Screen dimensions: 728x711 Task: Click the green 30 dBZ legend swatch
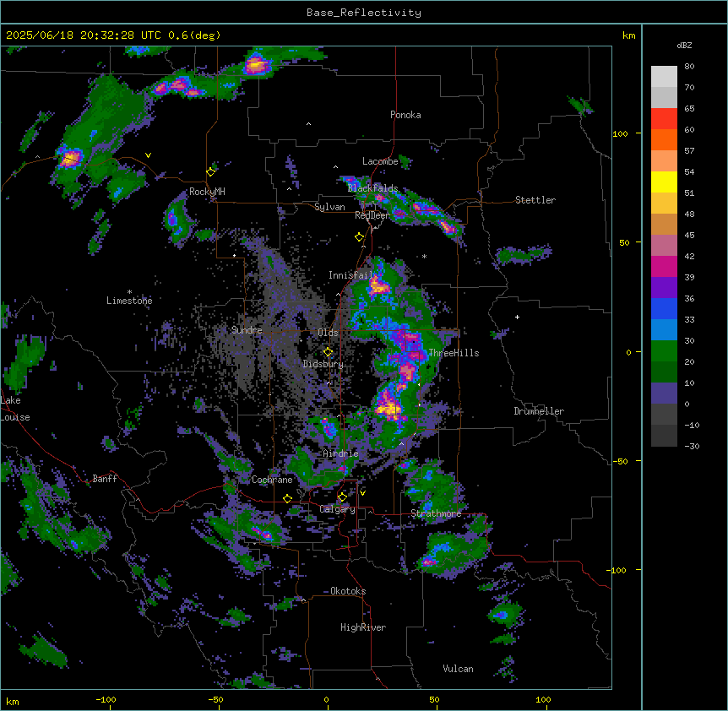tap(664, 351)
